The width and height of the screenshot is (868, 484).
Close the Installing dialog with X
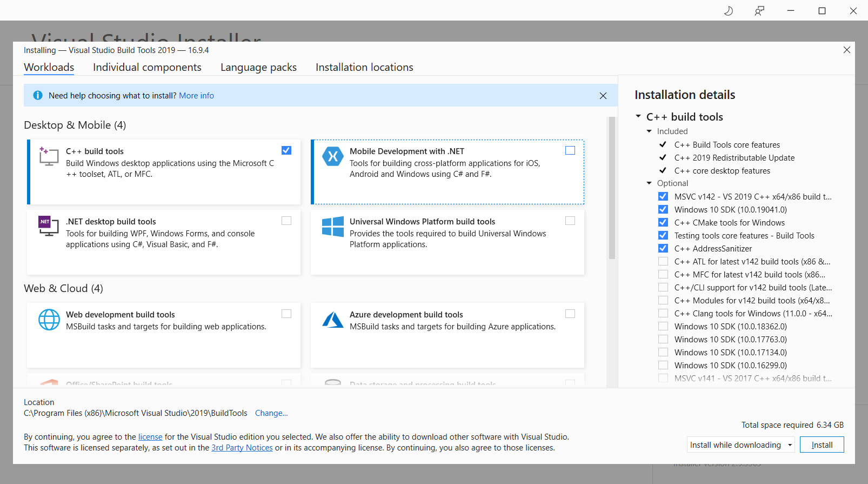point(847,50)
